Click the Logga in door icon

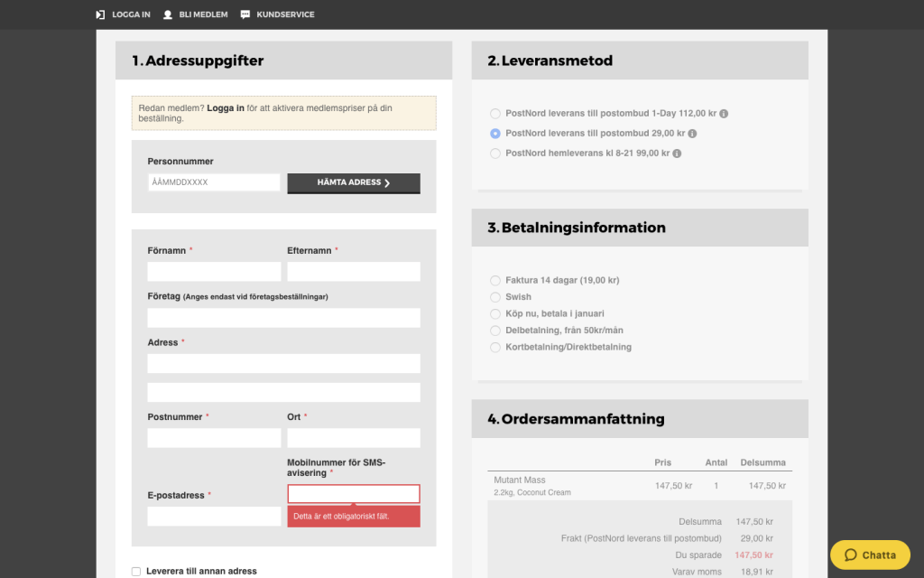(100, 14)
